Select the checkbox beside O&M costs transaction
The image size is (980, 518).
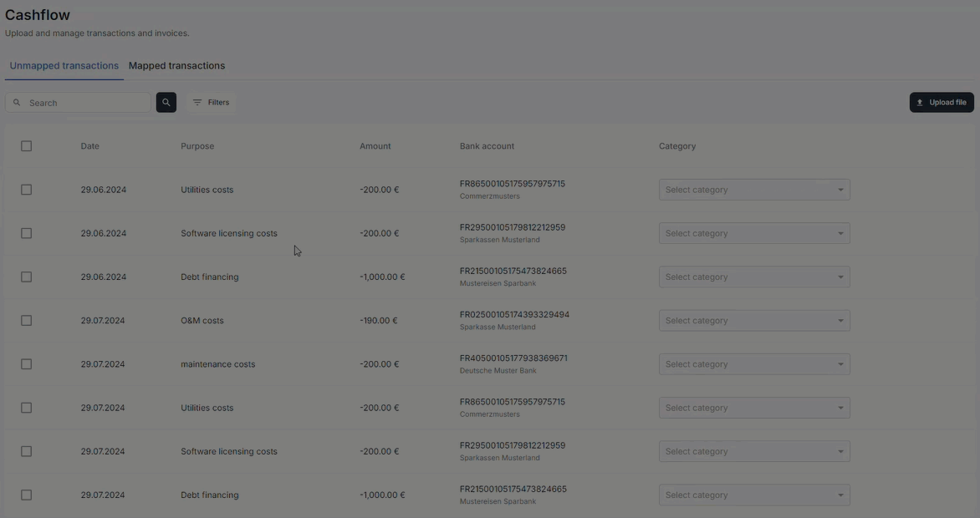[26, 320]
